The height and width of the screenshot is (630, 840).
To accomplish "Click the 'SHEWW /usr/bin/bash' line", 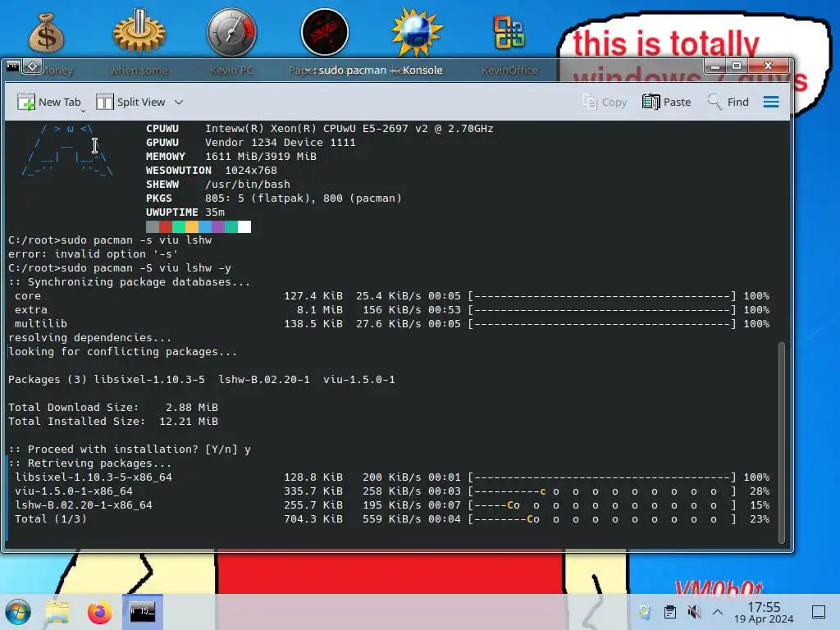I will [218, 185].
